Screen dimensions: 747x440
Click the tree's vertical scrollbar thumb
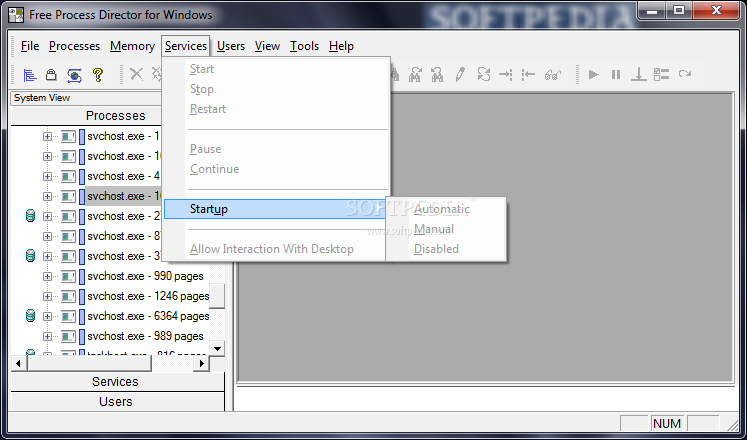[217, 296]
